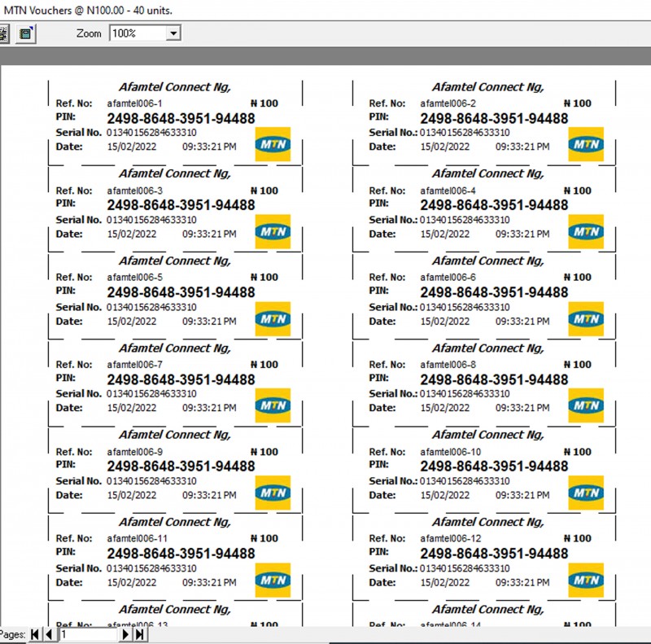Click the reference text afamtel006-6
651x644 pixels.
[x=448, y=277]
